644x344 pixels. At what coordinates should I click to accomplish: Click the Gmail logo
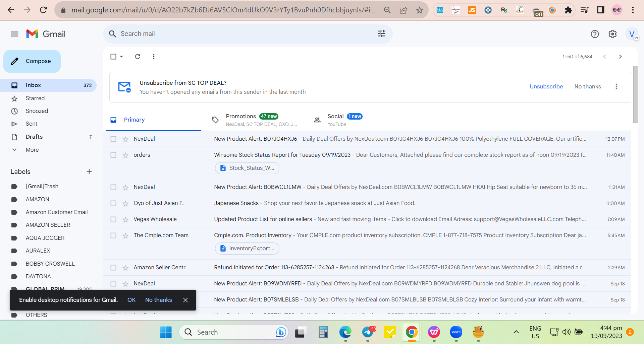[x=46, y=34]
